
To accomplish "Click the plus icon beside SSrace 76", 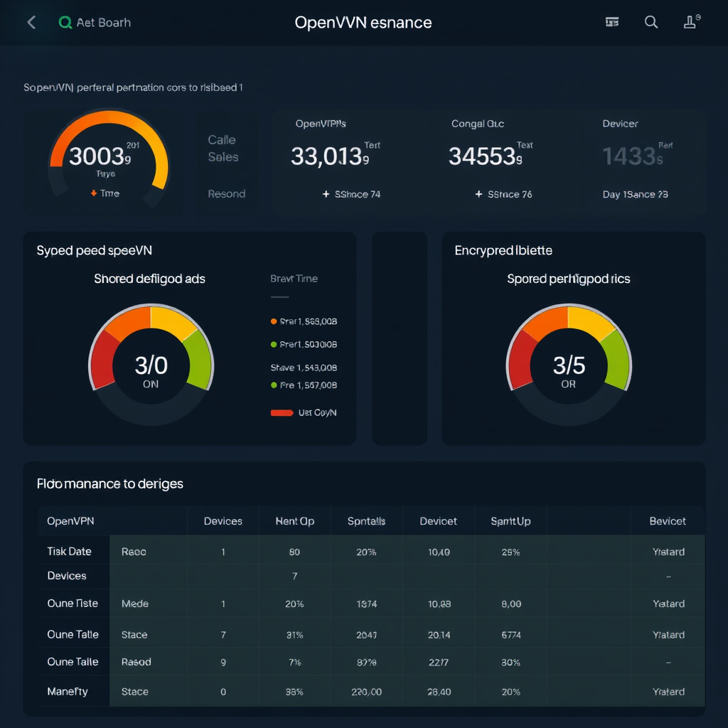I will point(478,194).
